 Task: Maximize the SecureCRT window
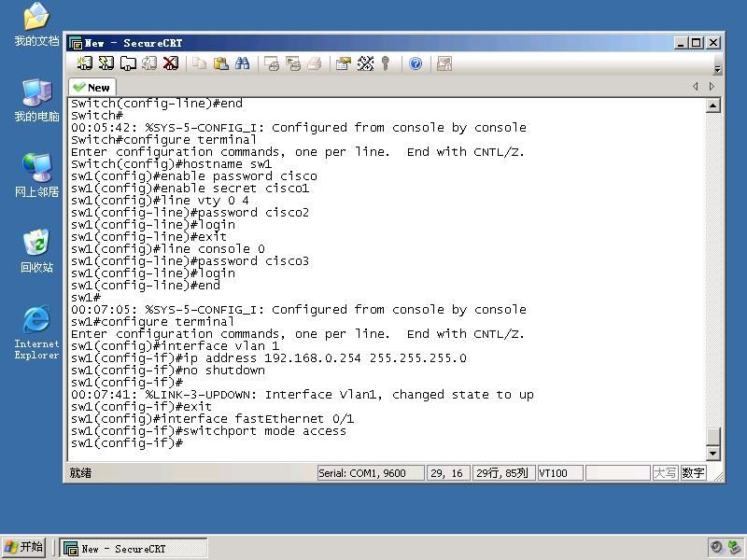(697, 43)
